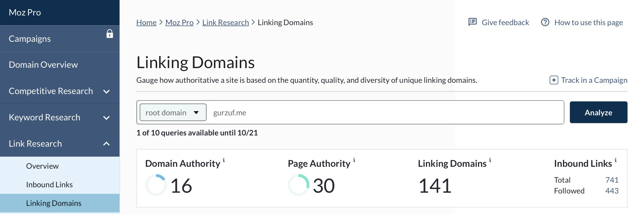The width and height of the screenshot is (644, 214).
Task: Open Inbound Links subitem in sidebar
Action: [60, 185]
